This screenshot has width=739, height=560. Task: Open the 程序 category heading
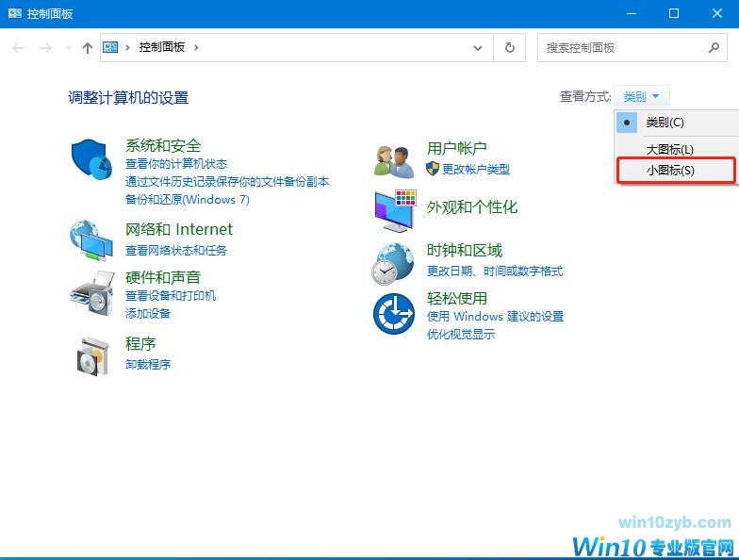[x=140, y=343]
